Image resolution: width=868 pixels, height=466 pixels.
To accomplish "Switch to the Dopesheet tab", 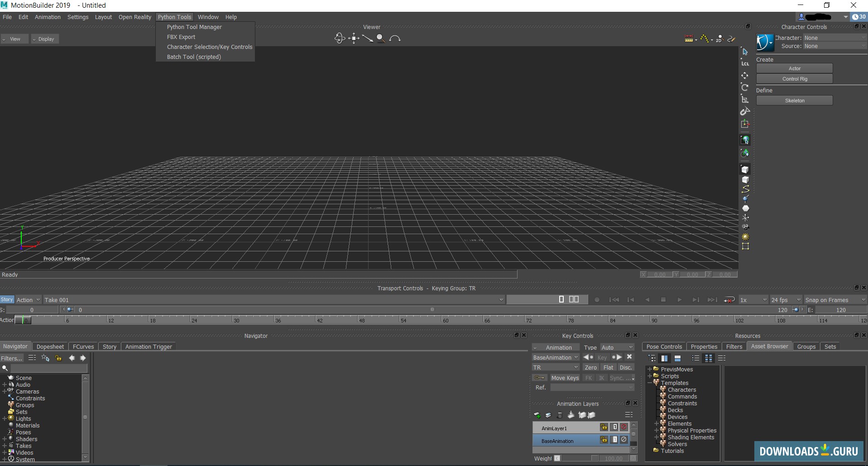I will click(x=50, y=346).
